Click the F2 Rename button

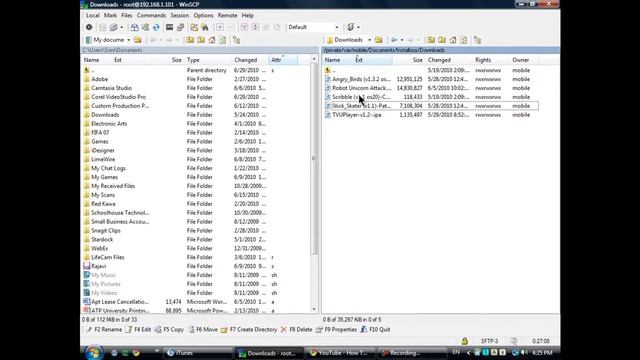point(104,329)
